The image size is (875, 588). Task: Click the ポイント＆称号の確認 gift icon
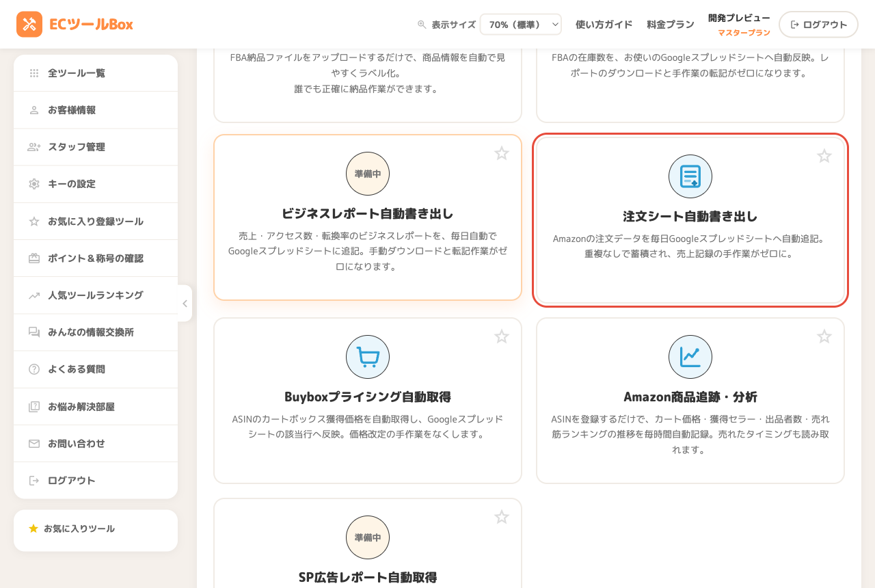(34, 258)
